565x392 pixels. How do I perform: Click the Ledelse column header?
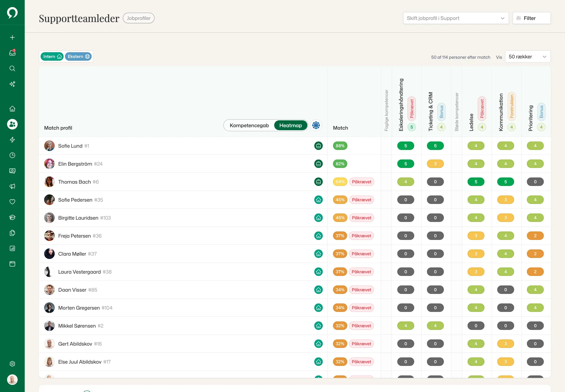[471, 122]
